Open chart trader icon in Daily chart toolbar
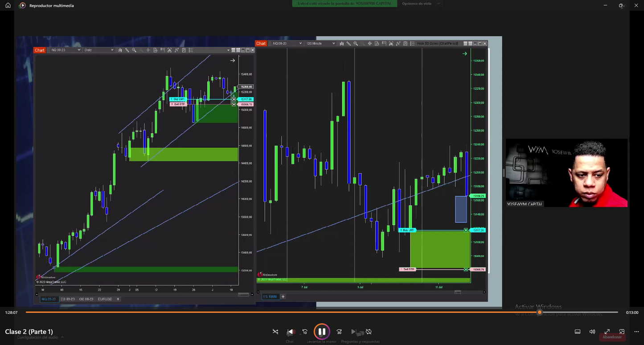Screen dimensions: 644x345 tap(162, 50)
